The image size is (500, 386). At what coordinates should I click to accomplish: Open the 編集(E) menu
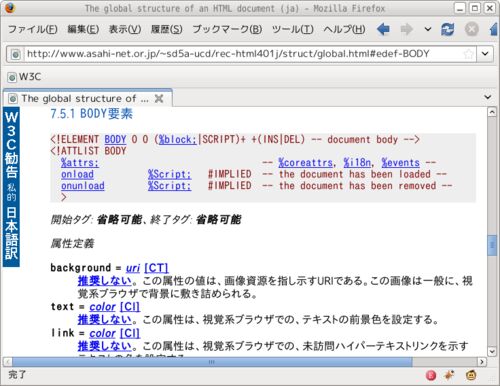point(83,29)
